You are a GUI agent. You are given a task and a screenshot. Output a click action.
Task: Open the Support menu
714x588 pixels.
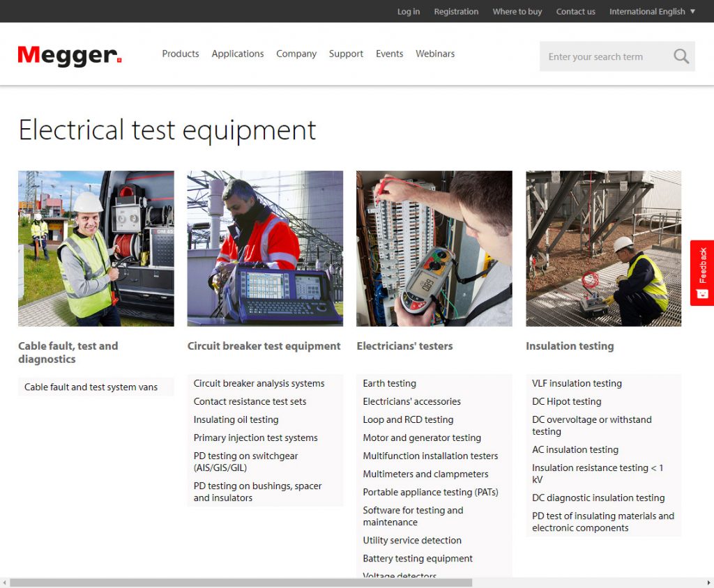346,54
